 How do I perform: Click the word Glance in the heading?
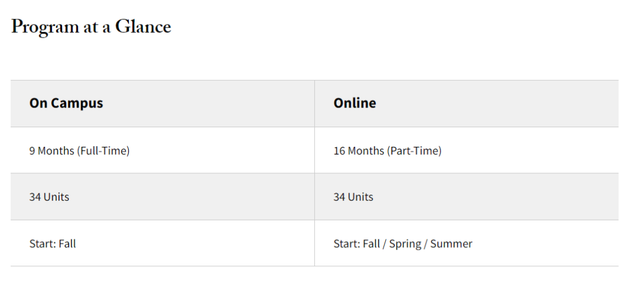click(x=143, y=26)
